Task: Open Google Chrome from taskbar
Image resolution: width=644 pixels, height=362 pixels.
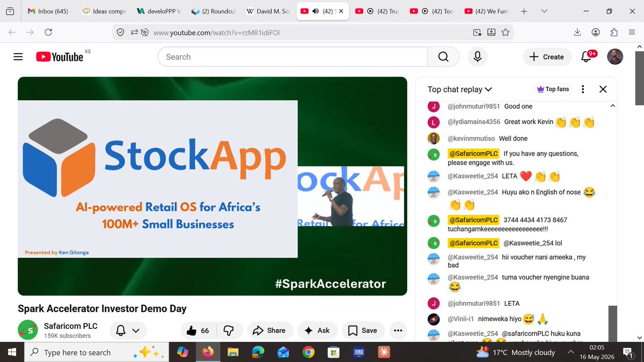Action: pyautogui.click(x=308, y=352)
